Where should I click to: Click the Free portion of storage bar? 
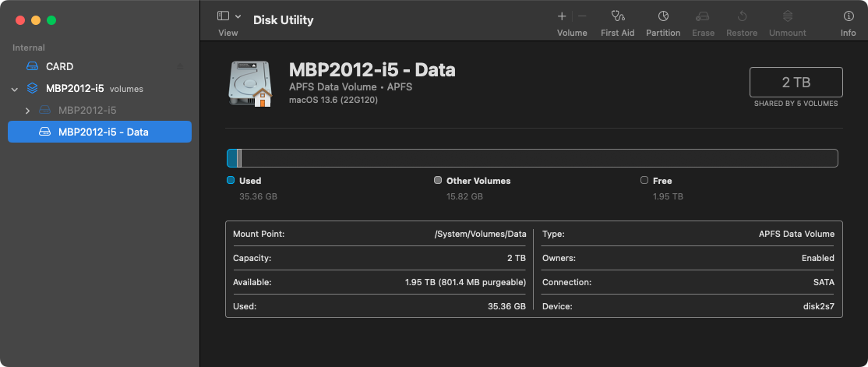coord(539,158)
